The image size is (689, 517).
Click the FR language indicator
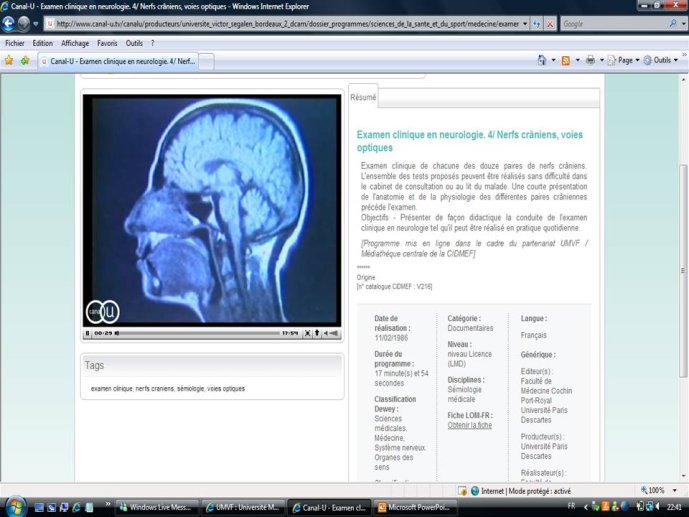(571, 506)
